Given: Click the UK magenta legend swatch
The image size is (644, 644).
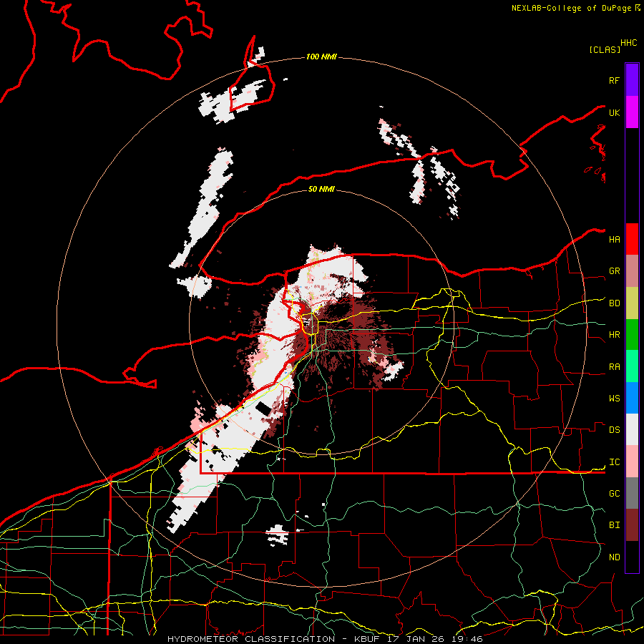Looking at the screenshot, I should point(632,112).
